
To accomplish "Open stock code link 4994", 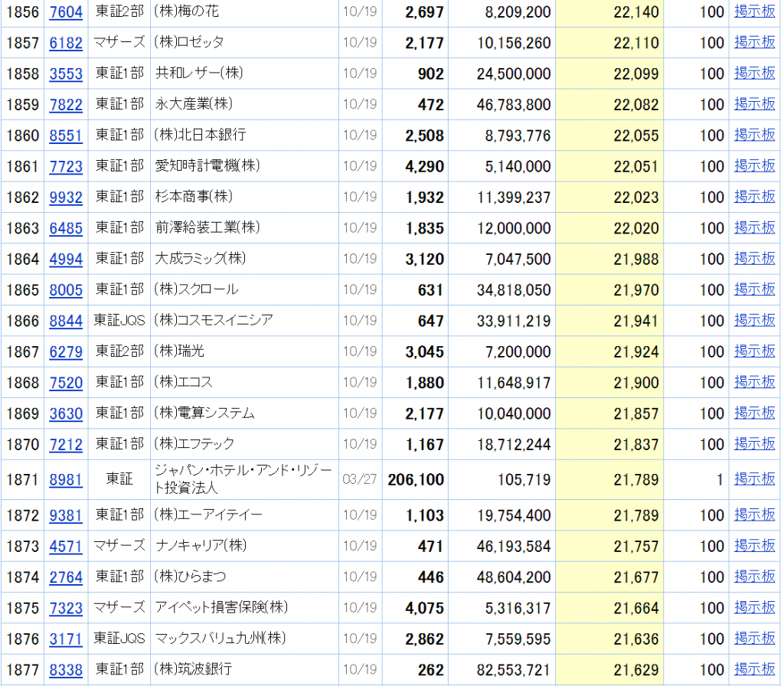I will point(66,259).
